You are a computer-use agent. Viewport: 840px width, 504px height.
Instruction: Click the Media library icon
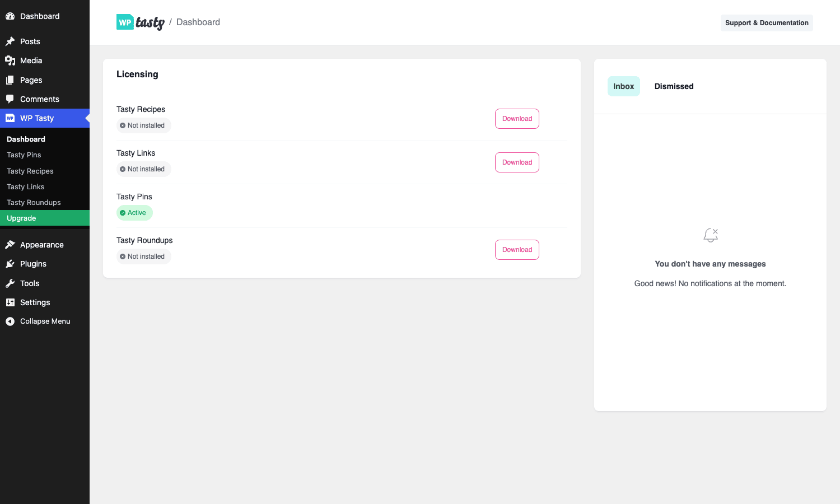click(x=10, y=60)
